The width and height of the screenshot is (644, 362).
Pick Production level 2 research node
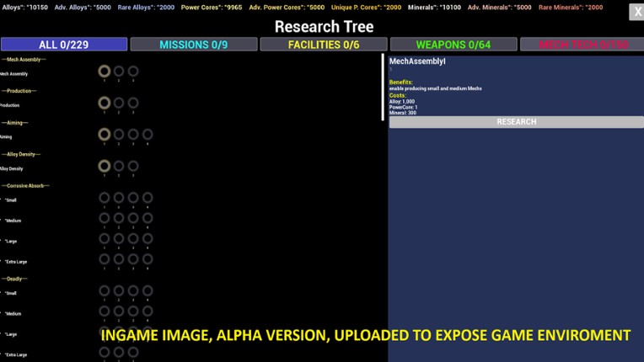(x=119, y=103)
